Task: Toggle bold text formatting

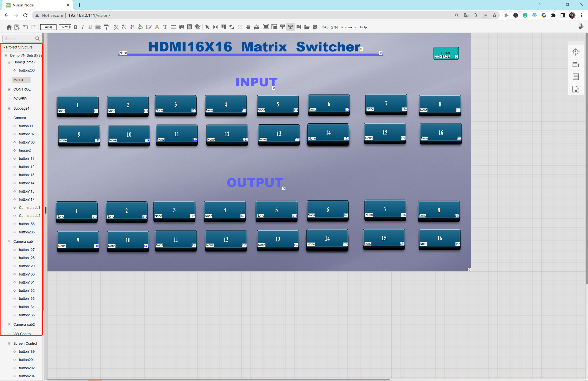Action: click(x=76, y=27)
